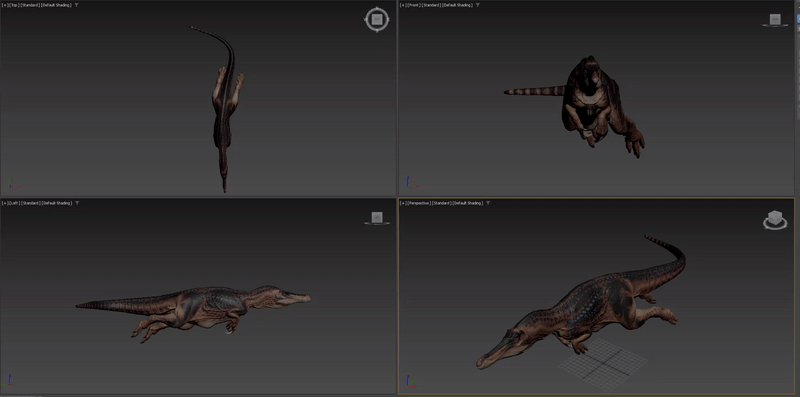Open [Default Shading] menu in Perspective viewport
The height and width of the screenshot is (397, 800).
point(467,203)
